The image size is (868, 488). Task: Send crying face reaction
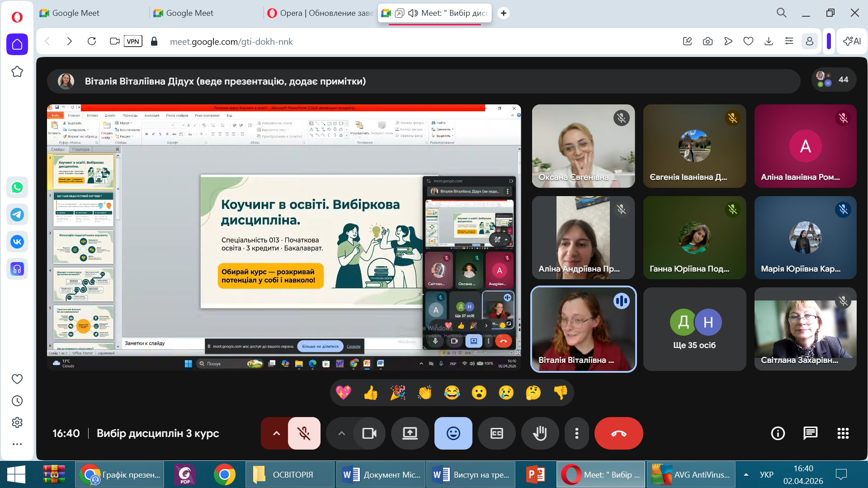point(506,393)
